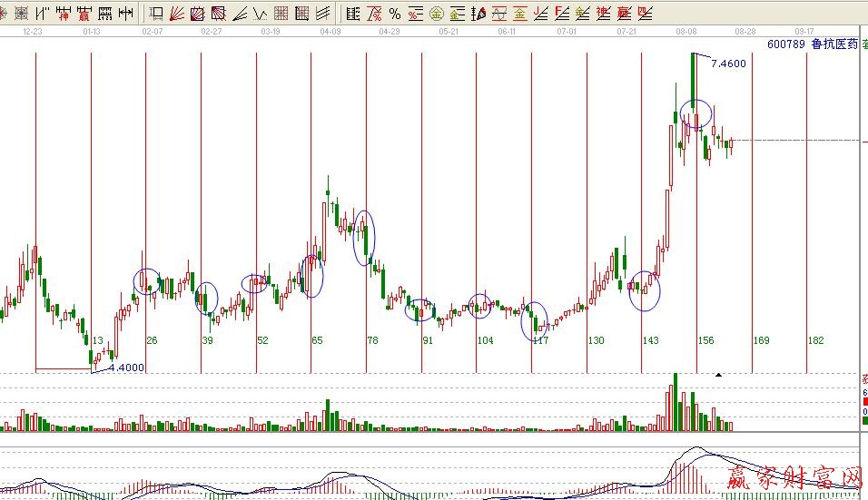Image resolution: width=868 pixels, height=500 pixels.
Task: Click the 4.4000 low price label
Action: [x=126, y=368]
